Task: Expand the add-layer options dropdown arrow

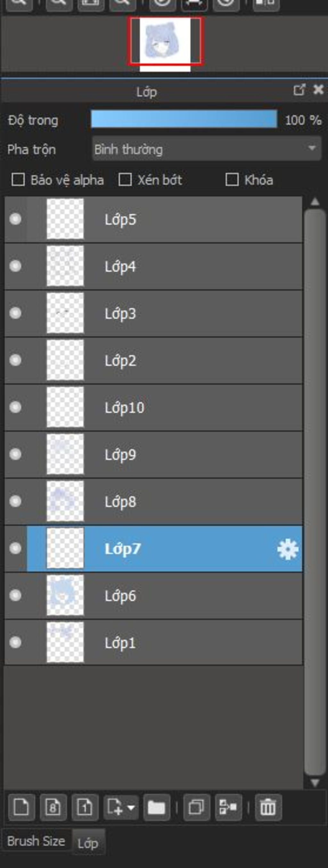Action: click(131, 807)
